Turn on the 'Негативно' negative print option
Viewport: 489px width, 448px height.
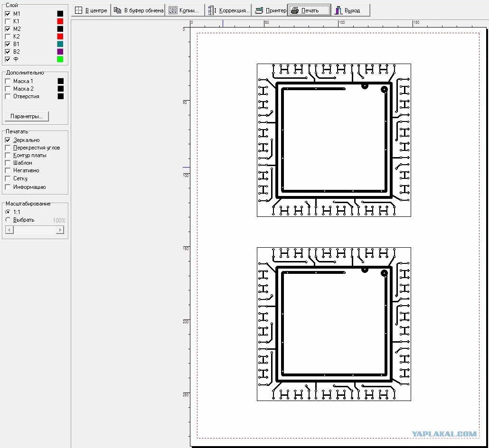8,170
